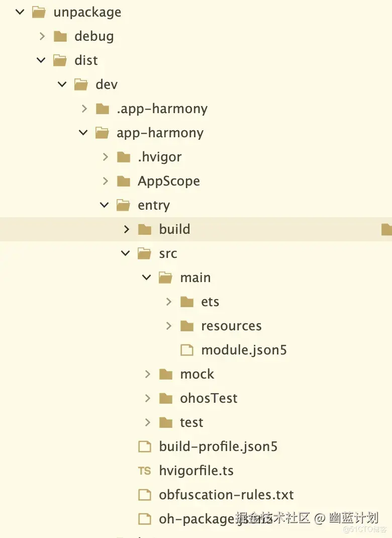Image resolution: width=392 pixels, height=538 pixels.
Task: Select the app-harmony folder label
Action: [x=160, y=133]
